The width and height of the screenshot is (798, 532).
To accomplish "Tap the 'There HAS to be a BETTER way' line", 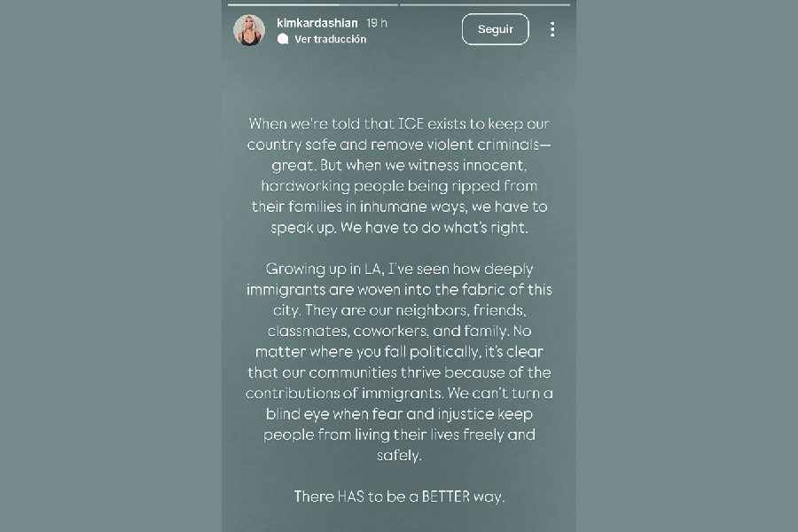I will [x=399, y=497].
